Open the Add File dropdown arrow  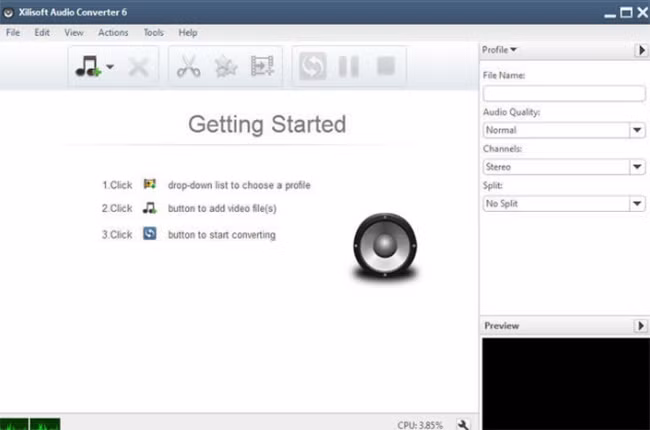tap(110, 68)
